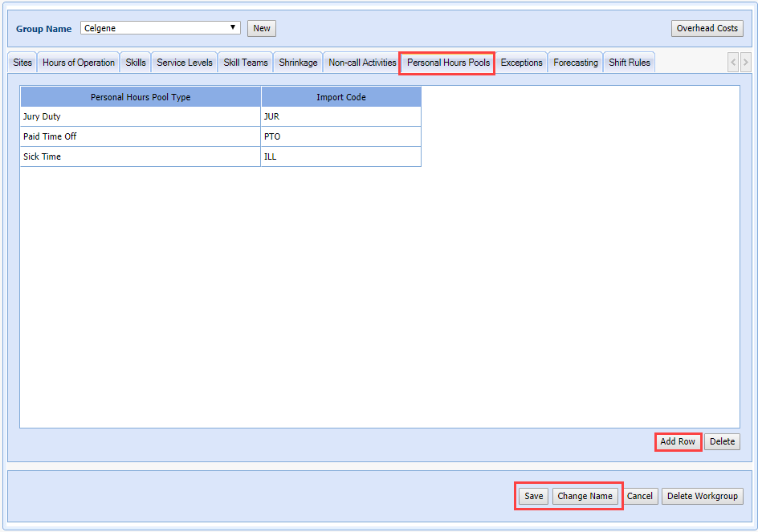The width and height of the screenshot is (758, 532).
Task: Click the Delete Workgroup button
Action: click(702, 496)
